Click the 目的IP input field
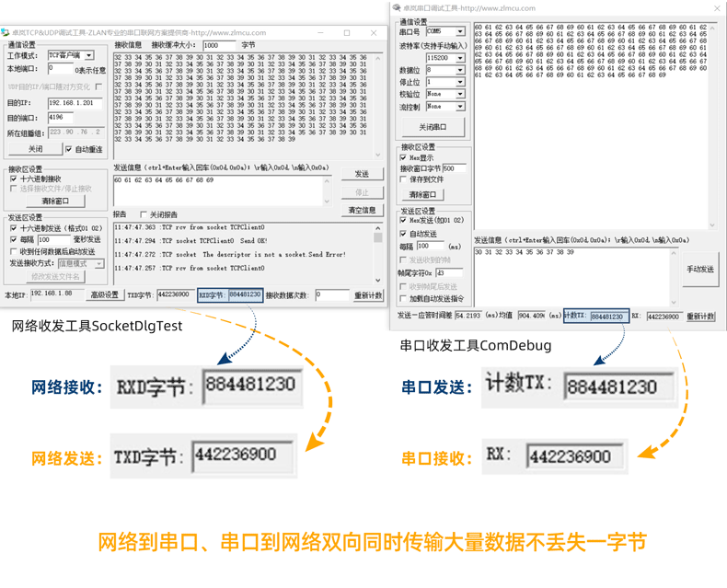This screenshot has height=588, width=727. tap(75, 103)
